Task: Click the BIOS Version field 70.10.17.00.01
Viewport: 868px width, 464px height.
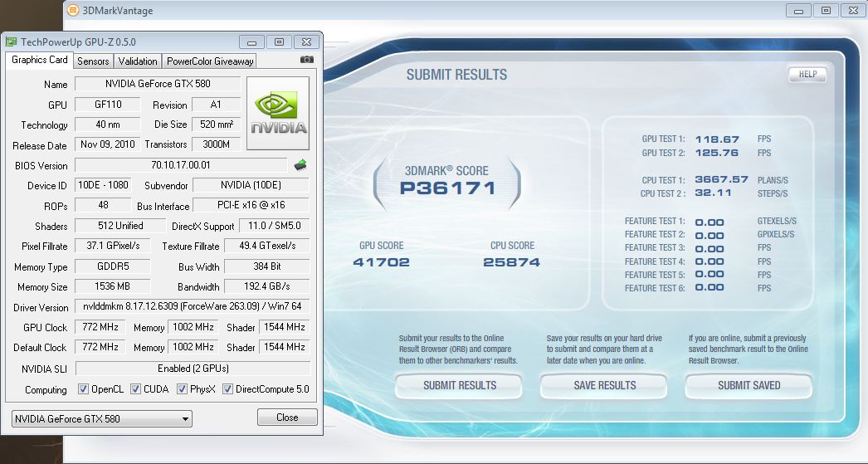Action: [x=181, y=165]
